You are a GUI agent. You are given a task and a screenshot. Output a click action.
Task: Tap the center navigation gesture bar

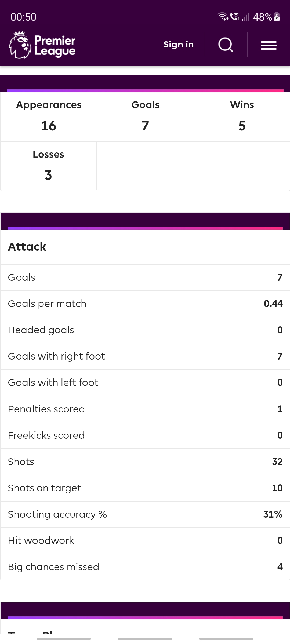point(145,639)
